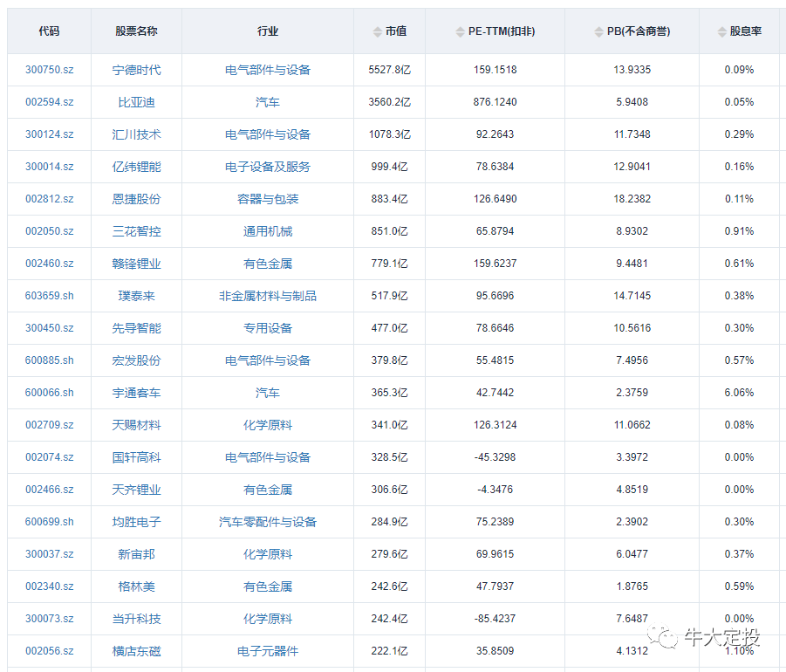This screenshot has height=672, width=786.
Task: Open stock code 002812.sz
Action: [50, 199]
